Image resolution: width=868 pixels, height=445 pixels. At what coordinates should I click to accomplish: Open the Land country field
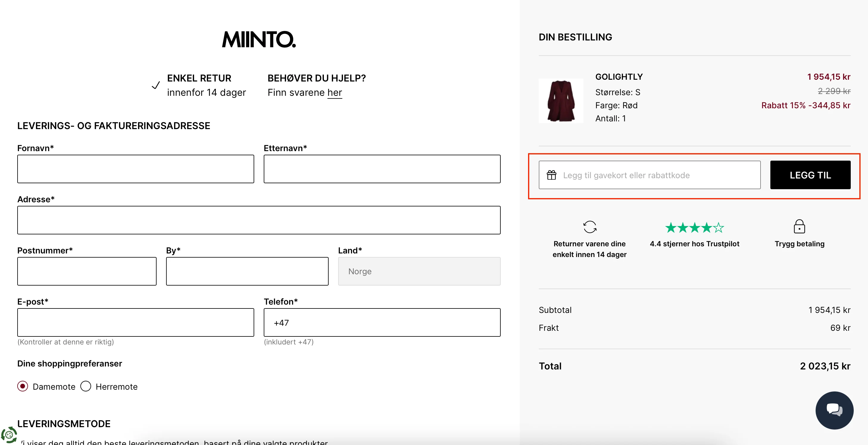click(419, 271)
